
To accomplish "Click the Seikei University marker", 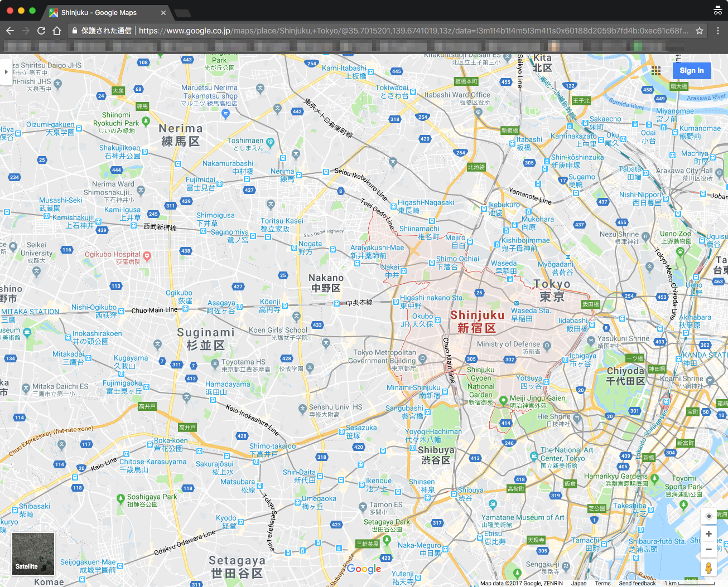I will pyautogui.click(x=13, y=246).
